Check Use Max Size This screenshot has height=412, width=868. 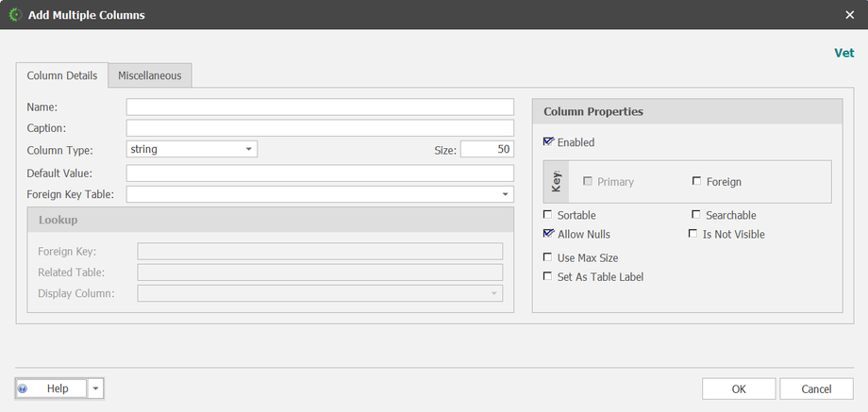549,257
